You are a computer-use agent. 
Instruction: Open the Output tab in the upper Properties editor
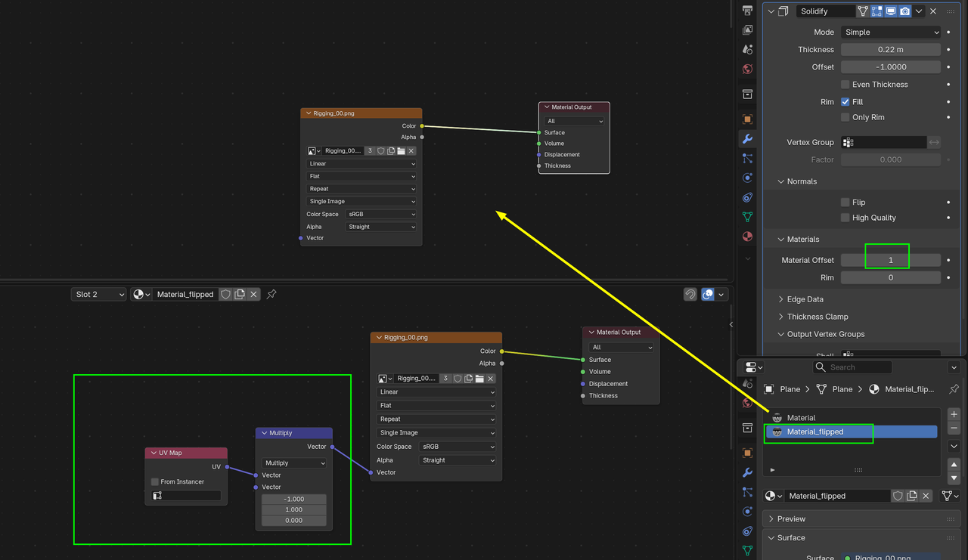747,11
